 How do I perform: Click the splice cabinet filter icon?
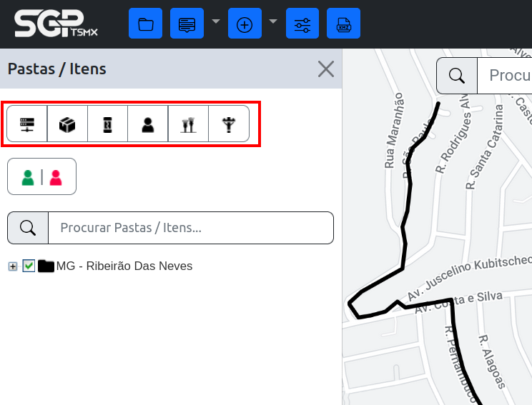click(x=107, y=124)
